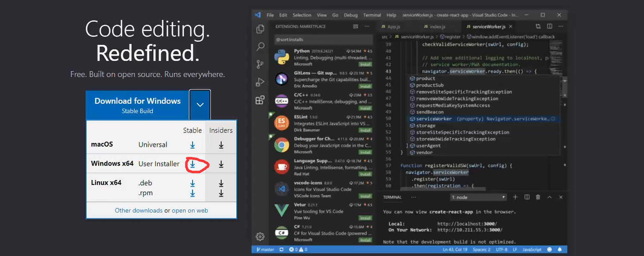
Task: Click the VS Code logo in title bar
Action: click(258, 15)
